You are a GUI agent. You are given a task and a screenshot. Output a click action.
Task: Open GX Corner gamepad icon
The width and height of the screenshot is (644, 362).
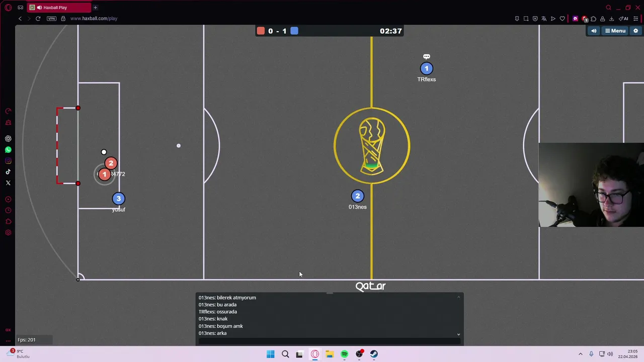pos(20,8)
